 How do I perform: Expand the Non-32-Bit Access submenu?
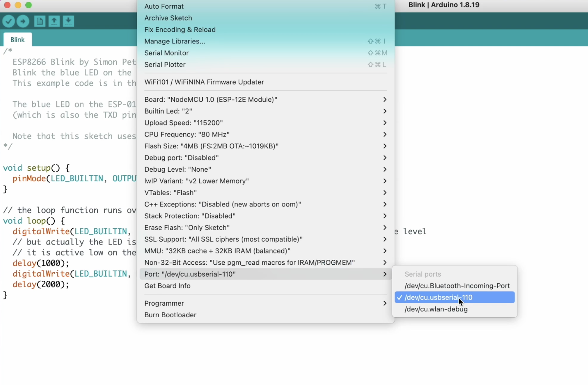tap(266, 262)
